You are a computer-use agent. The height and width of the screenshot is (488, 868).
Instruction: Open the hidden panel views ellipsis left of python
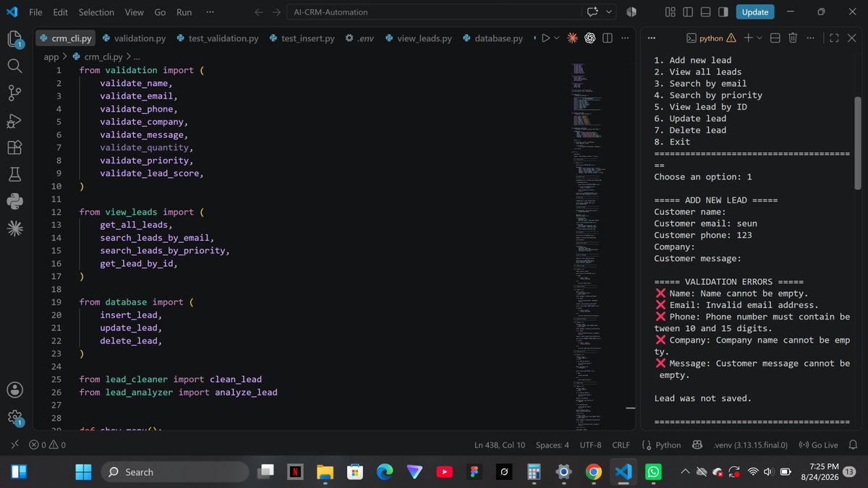click(652, 38)
